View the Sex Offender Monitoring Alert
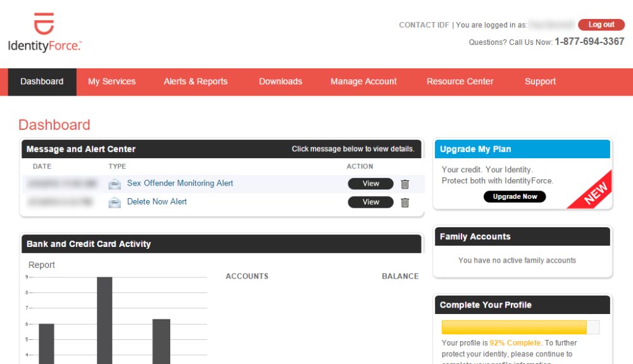The width and height of the screenshot is (633, 364). point(370,184)
